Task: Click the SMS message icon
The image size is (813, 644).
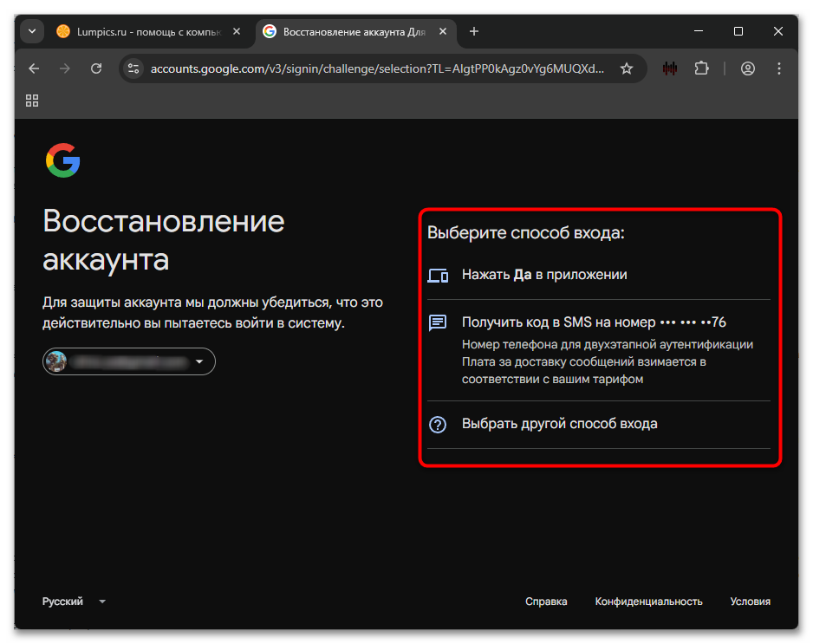Action: (x=438, y=322)
